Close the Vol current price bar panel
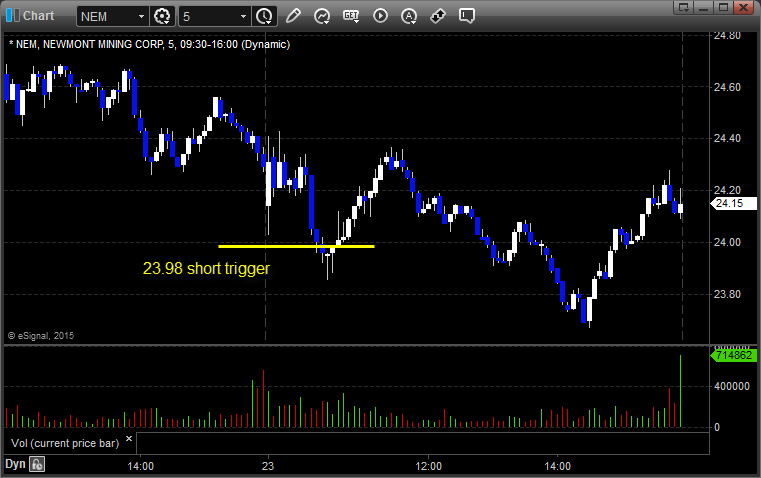The image size is (761, 478). (x=129, y=439)
